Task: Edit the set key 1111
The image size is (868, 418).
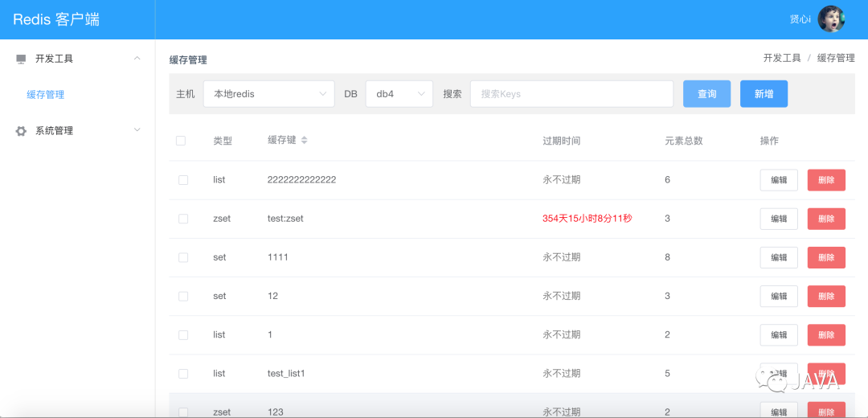Action: click(x=779, y=257)
